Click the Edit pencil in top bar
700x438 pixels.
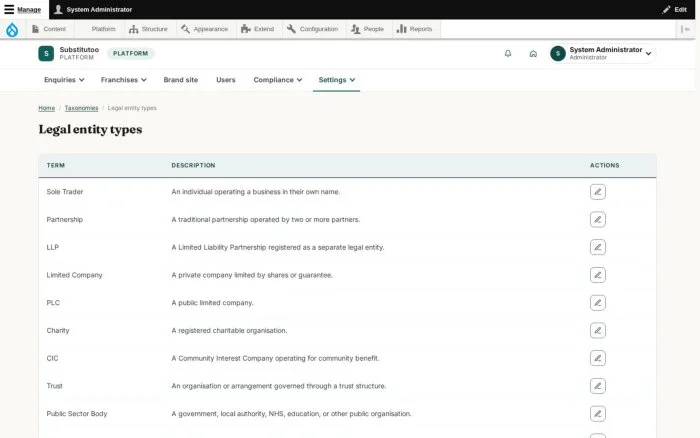coord(675,9)
